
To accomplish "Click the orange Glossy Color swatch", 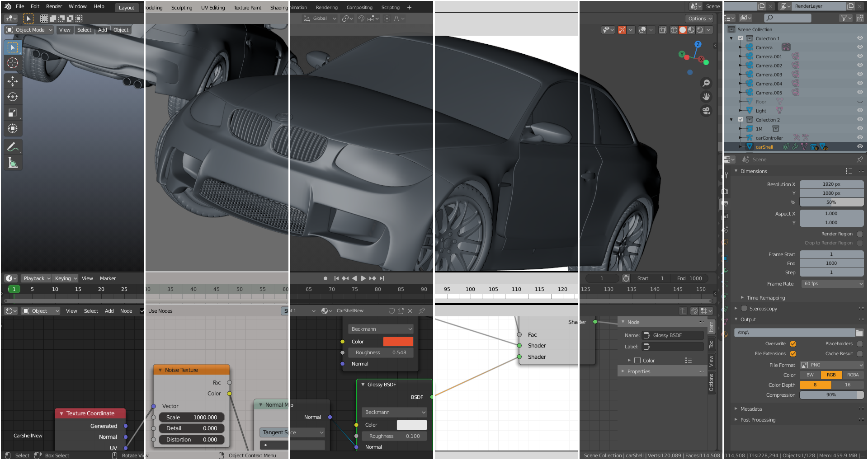I will pos(398,342).
